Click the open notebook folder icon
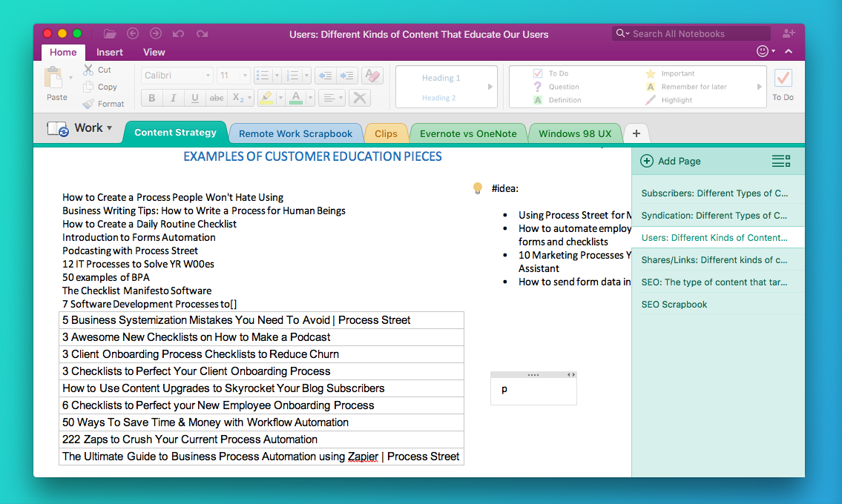 pyautogui.click(x=110, y=33)
